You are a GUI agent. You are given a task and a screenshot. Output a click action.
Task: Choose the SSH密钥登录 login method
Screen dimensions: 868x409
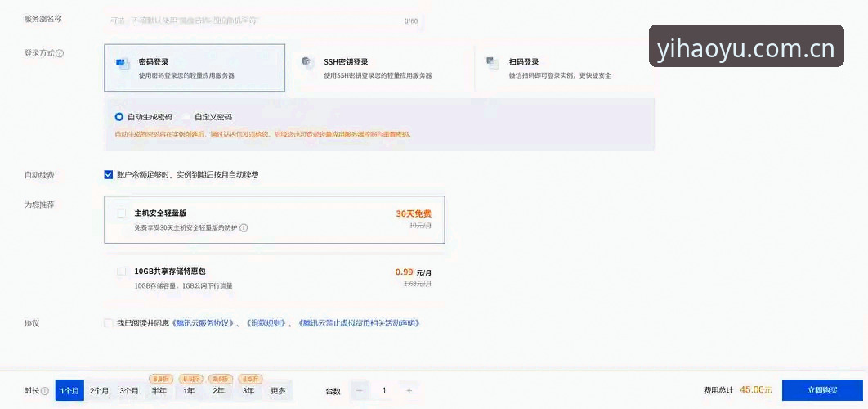(382, 68)
